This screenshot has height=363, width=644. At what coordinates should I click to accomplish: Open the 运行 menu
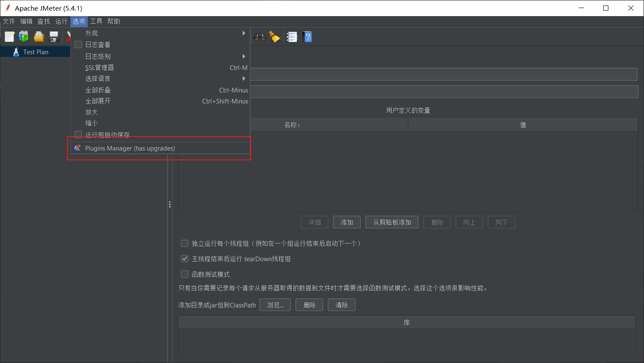tap(61, 21)
